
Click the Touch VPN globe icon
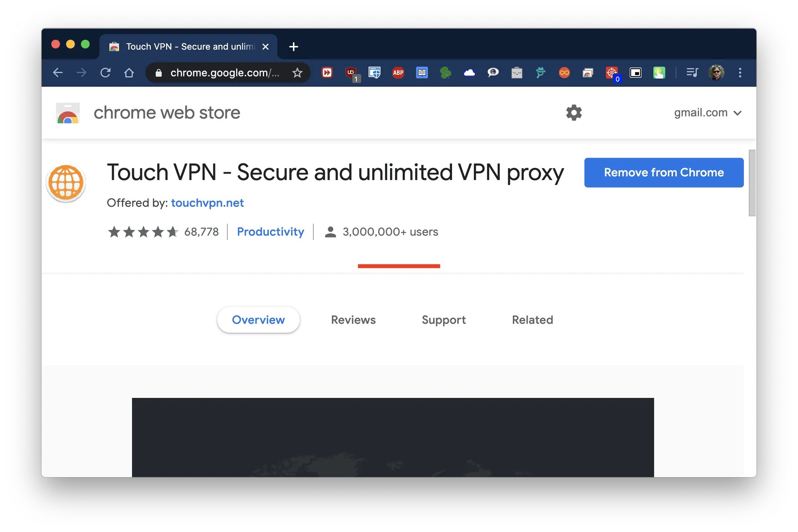coord(66,183)
